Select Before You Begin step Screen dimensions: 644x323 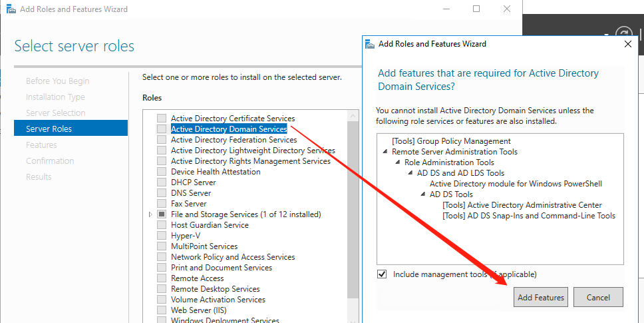pyautogui.click(x=57, y=81)
